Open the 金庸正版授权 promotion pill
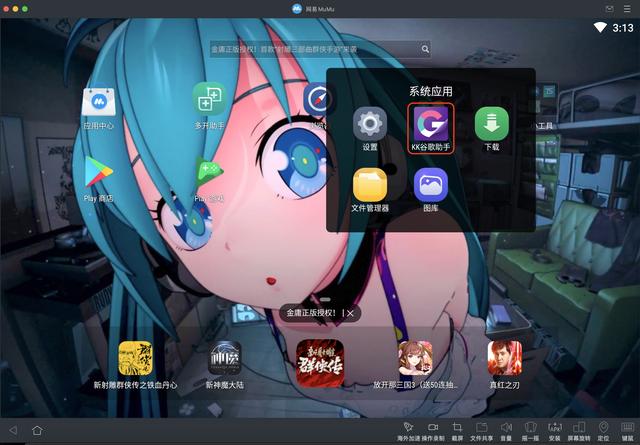This screenshot has width=640, height=445. [320, 313]
